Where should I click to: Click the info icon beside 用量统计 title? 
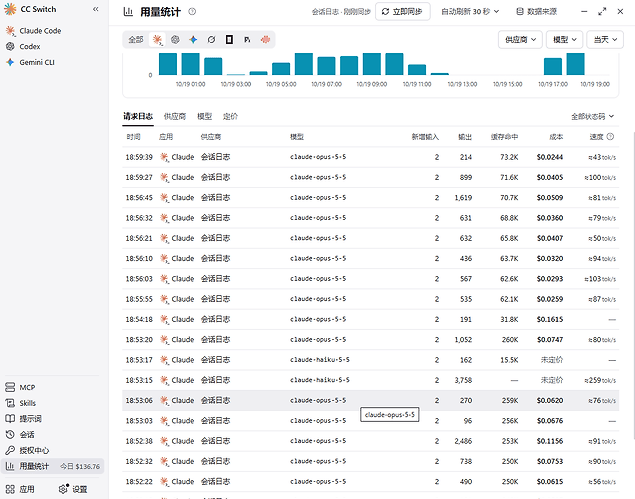(x=192, y=12)
